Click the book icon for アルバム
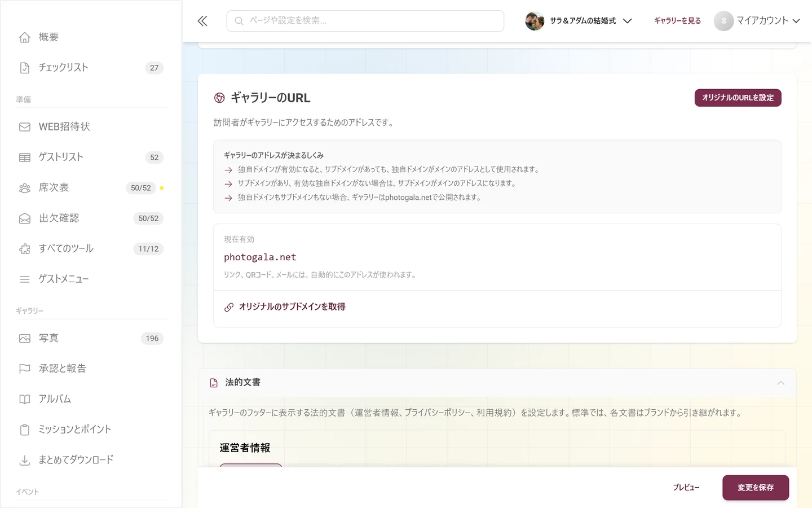Image resolution: width=812 pixels, height=508 pixels. pos(25,400)
